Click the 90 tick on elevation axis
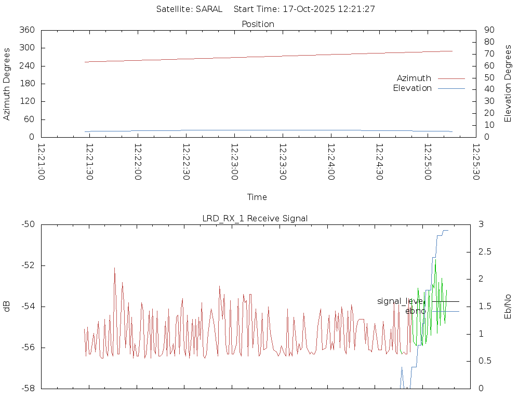The height and width of the screenshot is (399, 532). [x=488, y=30]
